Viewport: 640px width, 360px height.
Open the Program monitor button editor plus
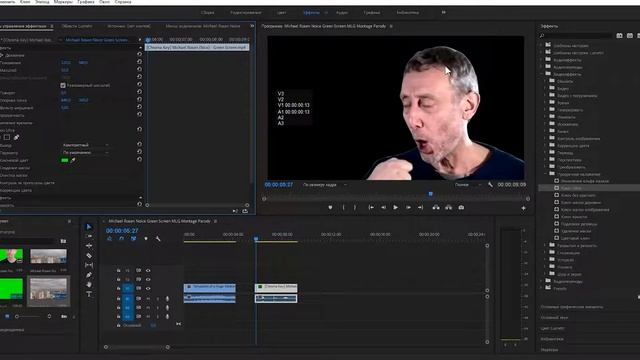click(x=523, y=208)
